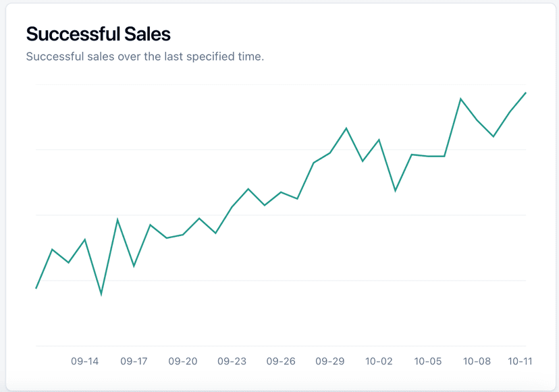Viewport: 559px width, 392px height.
Task: Click the lowest dip of the sales line
Action: point(101,294)
